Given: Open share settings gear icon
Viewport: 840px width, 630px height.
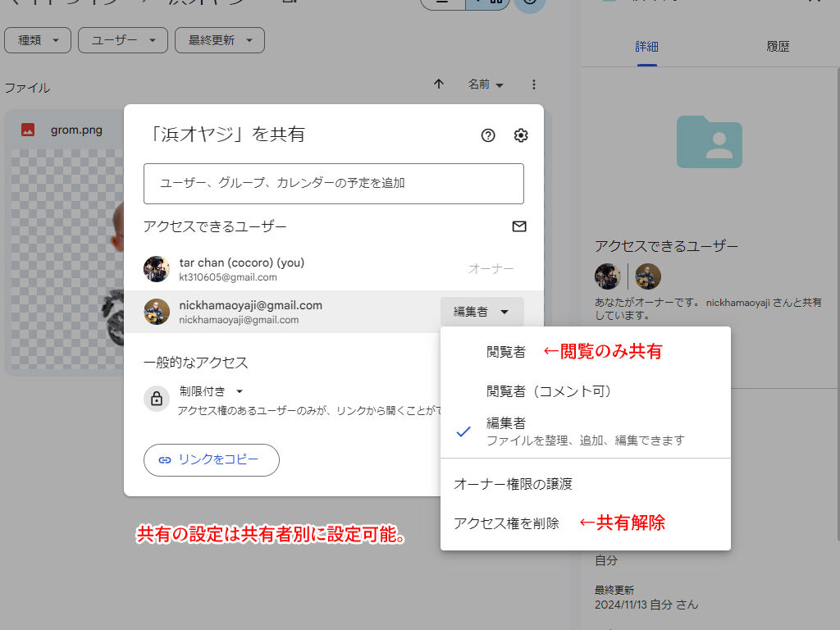Looking at the screenshot, I should point(521,136).
